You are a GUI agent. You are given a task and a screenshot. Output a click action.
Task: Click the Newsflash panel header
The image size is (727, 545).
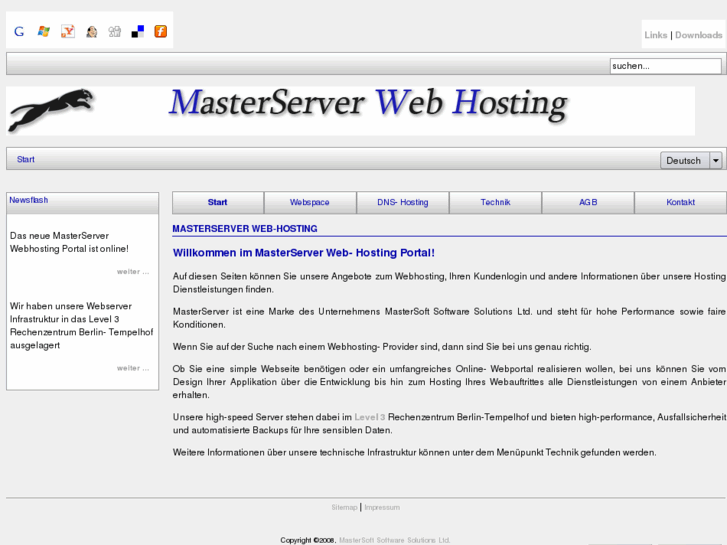(82, 203)
